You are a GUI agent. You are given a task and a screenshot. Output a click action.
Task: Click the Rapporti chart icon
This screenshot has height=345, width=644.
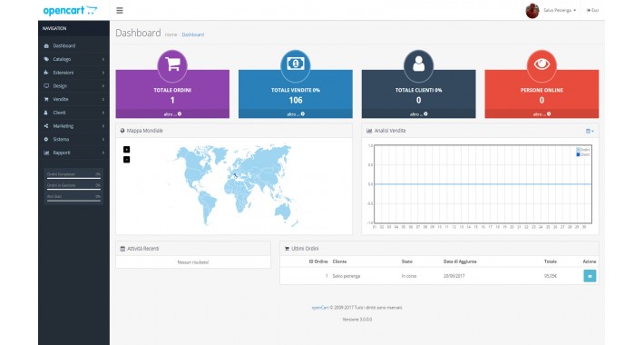[46, 153]
